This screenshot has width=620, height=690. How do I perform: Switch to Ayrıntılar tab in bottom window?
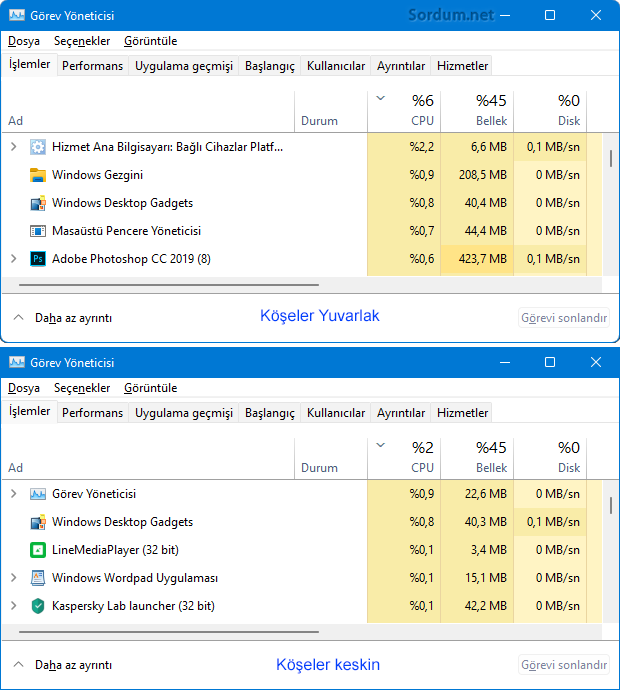coord(400,413)
